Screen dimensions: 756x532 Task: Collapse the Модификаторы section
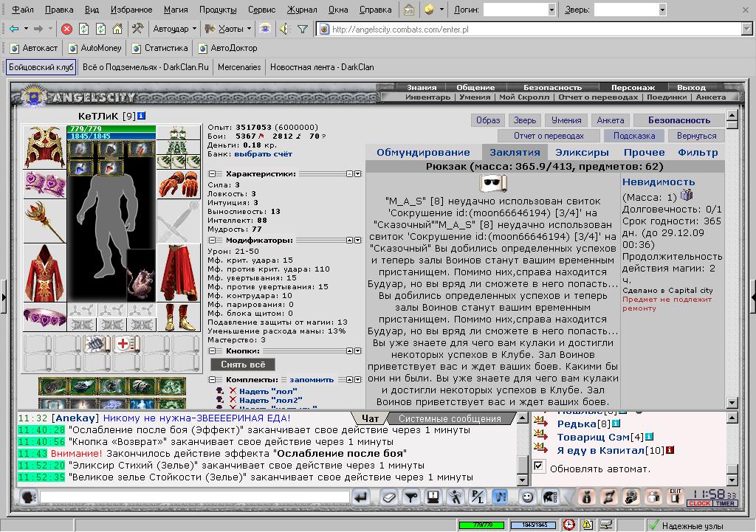click(212, 240)
